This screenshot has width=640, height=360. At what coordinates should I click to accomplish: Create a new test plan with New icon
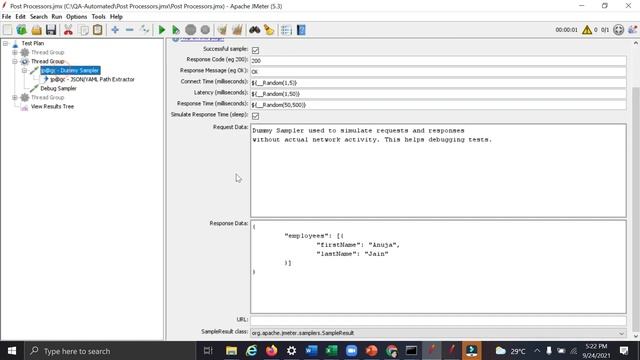click(7, 30)
